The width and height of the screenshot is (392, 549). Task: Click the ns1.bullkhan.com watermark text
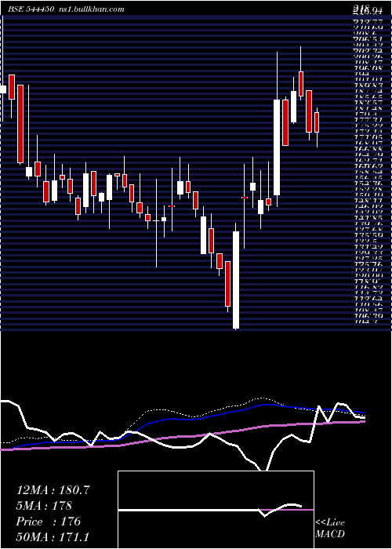click(x=91, y=9)
